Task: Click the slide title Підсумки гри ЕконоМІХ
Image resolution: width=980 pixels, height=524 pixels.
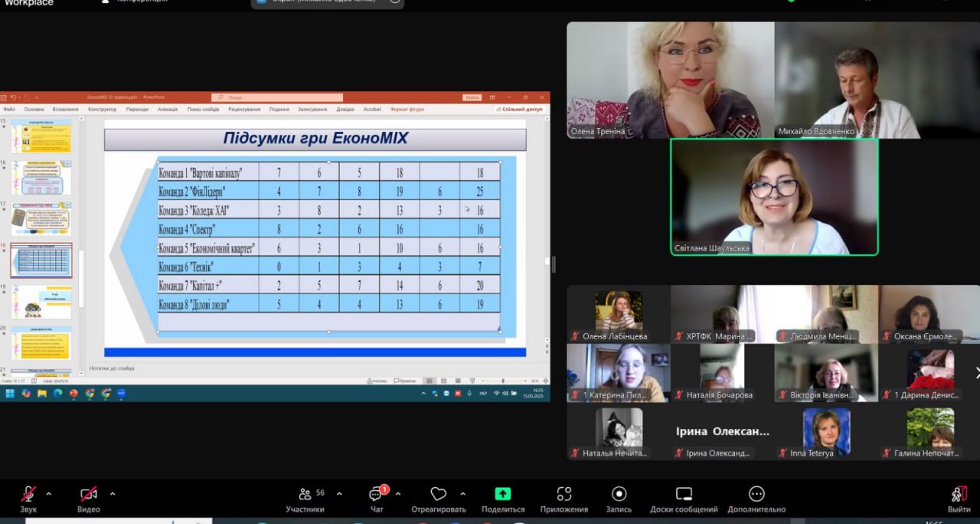Action: [x=315, y=139]
